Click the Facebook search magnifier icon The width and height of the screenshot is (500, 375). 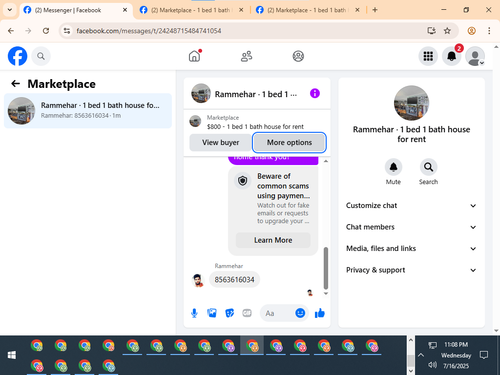41,56
